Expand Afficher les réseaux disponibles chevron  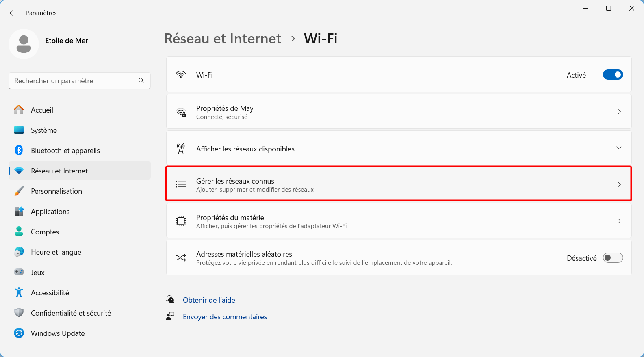pyautogui.click(x=619, y=148)
